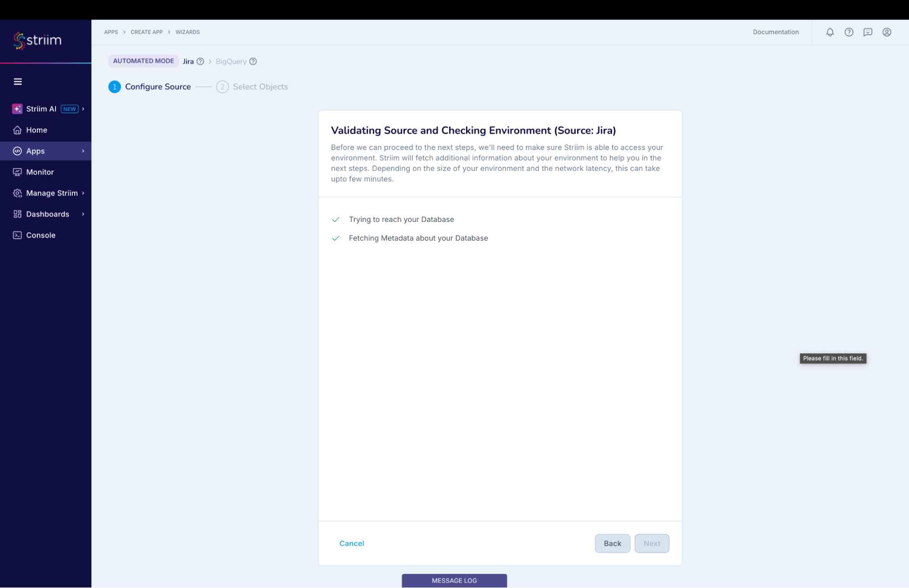Image resolution: width=909 pixels, height=588 pixels.
Task: Open the help question-mark icon in header
Action: [849, 32]
